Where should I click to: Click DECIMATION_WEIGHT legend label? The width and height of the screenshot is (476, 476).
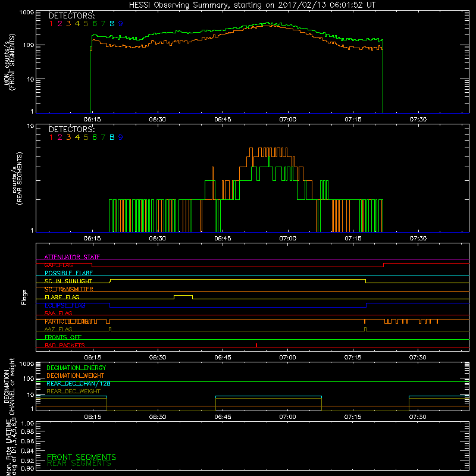pyautogui.click(x=76, y=375)
